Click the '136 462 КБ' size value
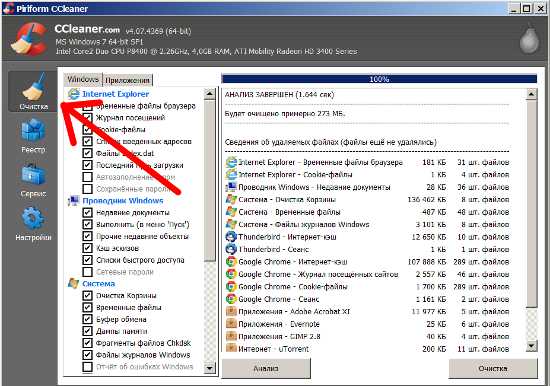 pyautogui.click(x=427, y=200)
